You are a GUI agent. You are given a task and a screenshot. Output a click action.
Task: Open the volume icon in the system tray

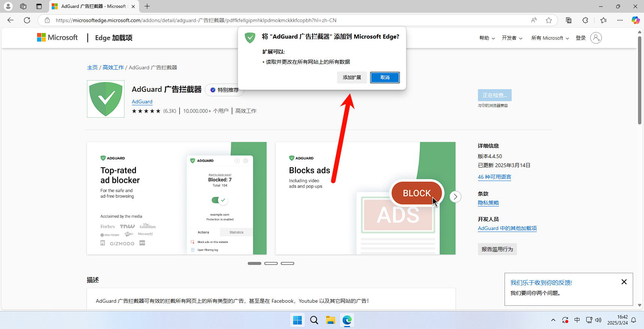coord(598,320)
